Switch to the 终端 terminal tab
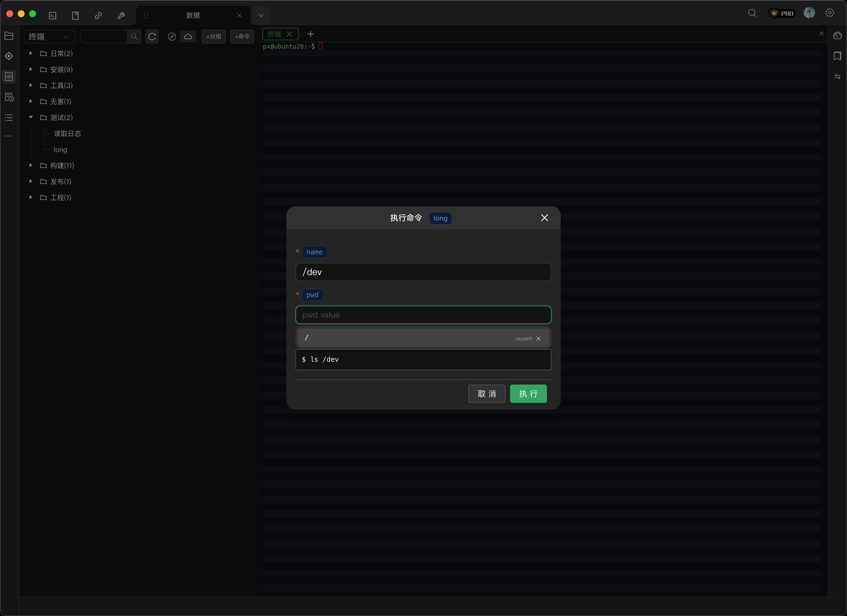Screen dimensions: 847x616 (x=275, y=34)
